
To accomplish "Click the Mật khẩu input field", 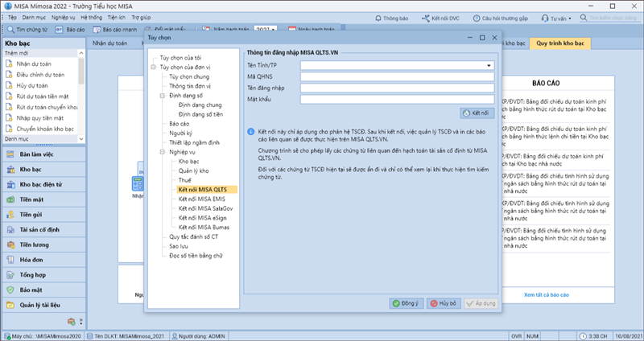I will point(397,99).
